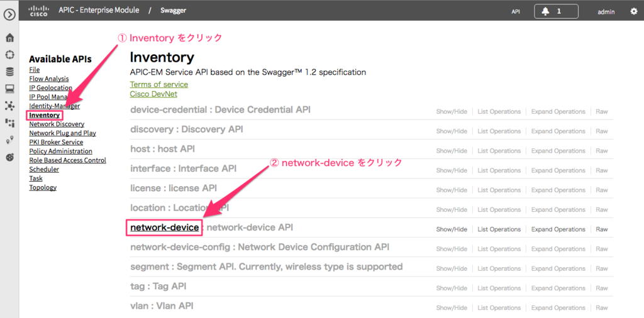Open Raw for the vlan row
Viewport: 644px width, 318px height.
pyautogui.click(x=602, y=308)
